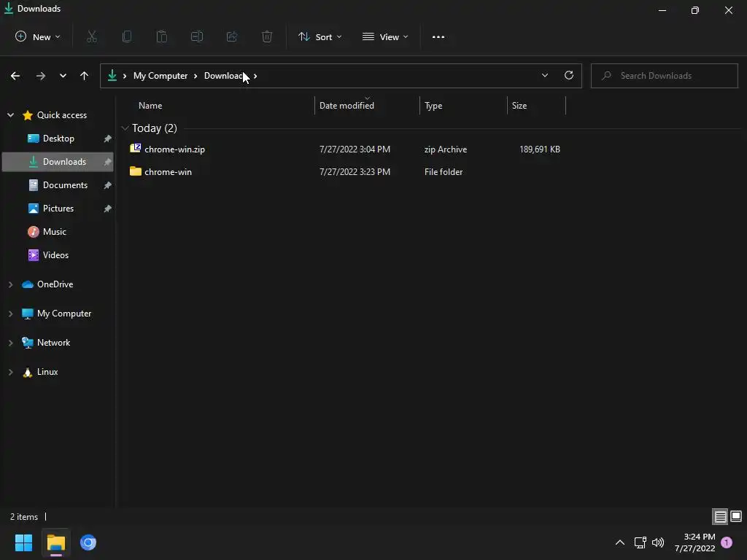This screenshot has width=747, height=560.
Task: Click My Computer breadcrumb segment
Action: coord(160,76)
